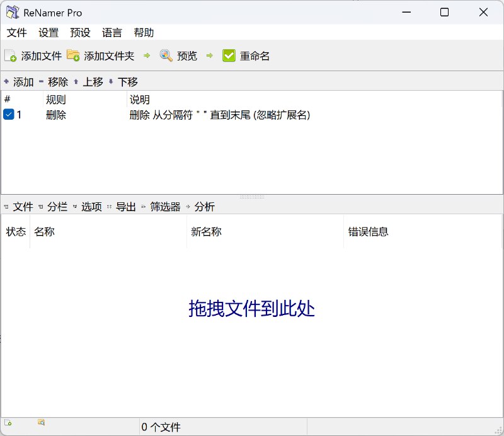Open the 语言 menu
This screenshot has width=504, height=436.
coord(112,33)
